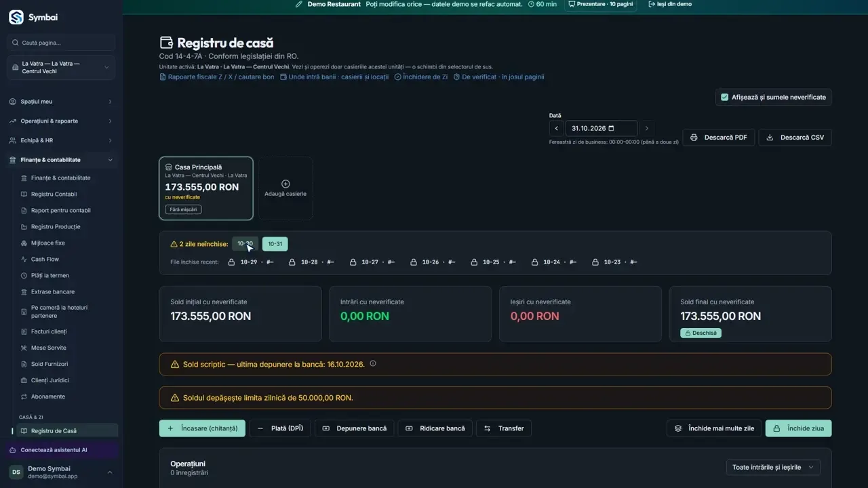Go to next date with right arrow

point(647,128)
